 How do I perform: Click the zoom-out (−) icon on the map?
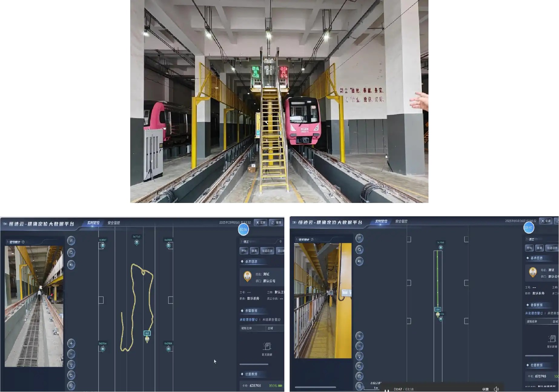pyautogui.click(x=72, y=353)
